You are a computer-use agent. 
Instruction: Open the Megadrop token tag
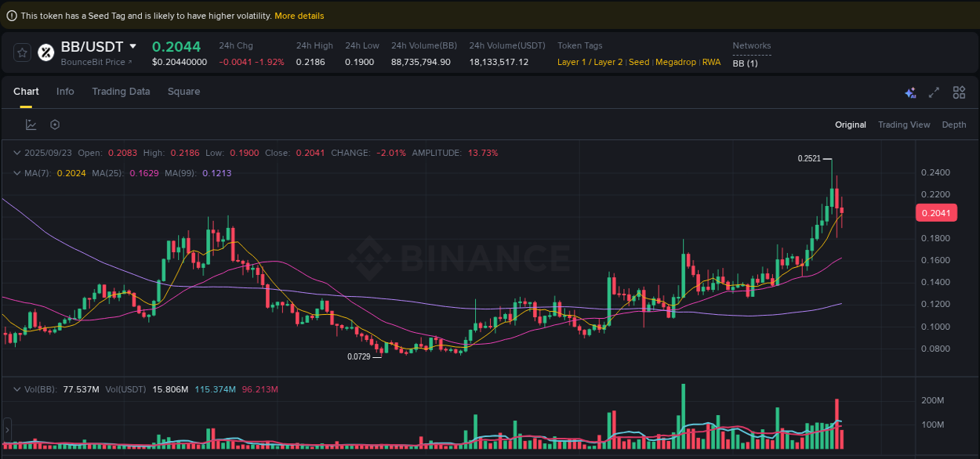pyautogui.click(x=675, y=62)
